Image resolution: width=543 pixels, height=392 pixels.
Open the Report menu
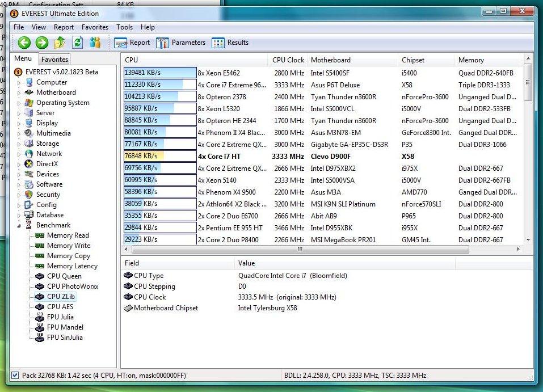(x=64, y=27)
